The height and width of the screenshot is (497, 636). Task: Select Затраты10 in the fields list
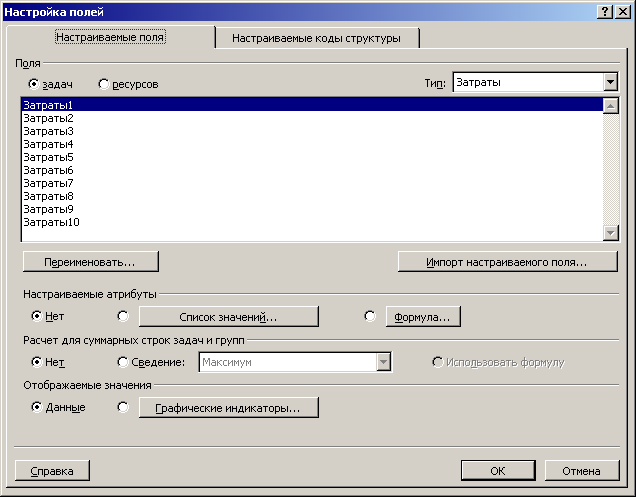312,222
